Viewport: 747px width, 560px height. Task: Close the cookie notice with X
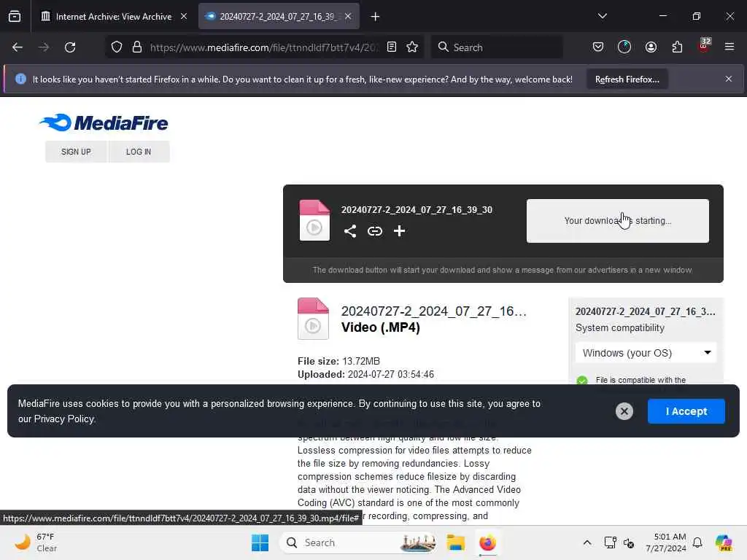coord(624,411)
